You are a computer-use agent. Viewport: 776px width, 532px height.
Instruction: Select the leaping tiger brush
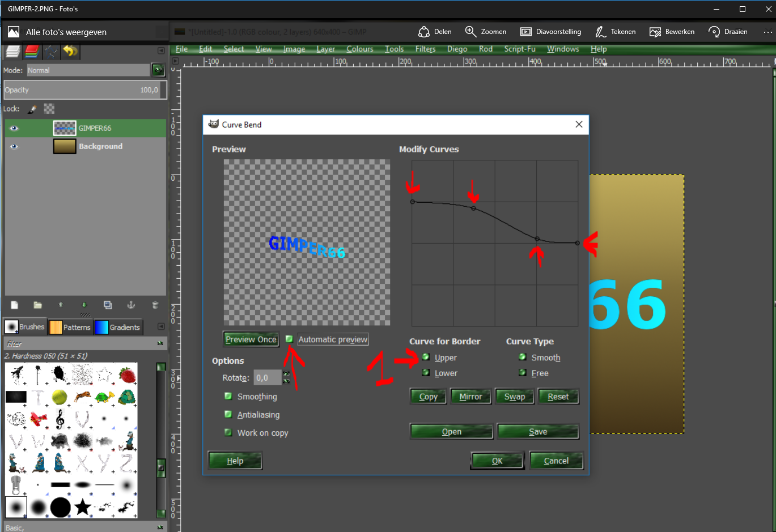[83, 397]
